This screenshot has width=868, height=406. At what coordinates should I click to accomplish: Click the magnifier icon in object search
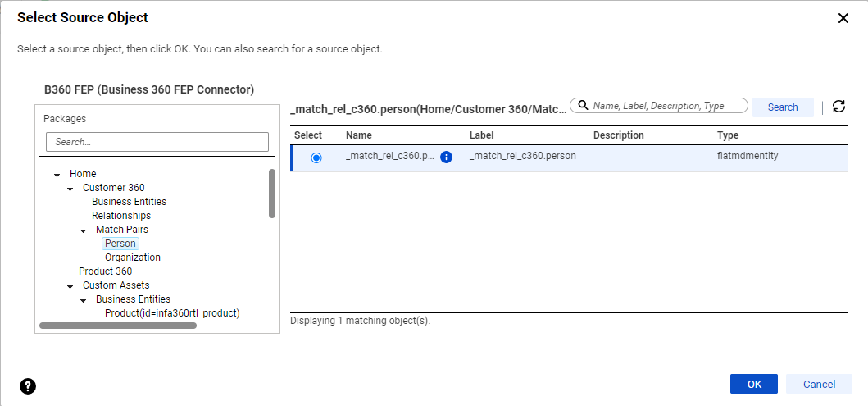point(583,105)
